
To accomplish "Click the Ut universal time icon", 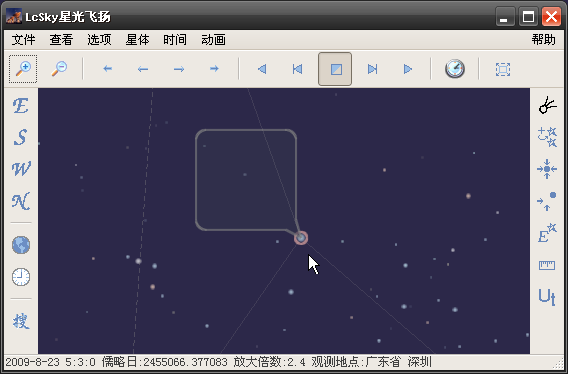I will (x=547, y=297).
